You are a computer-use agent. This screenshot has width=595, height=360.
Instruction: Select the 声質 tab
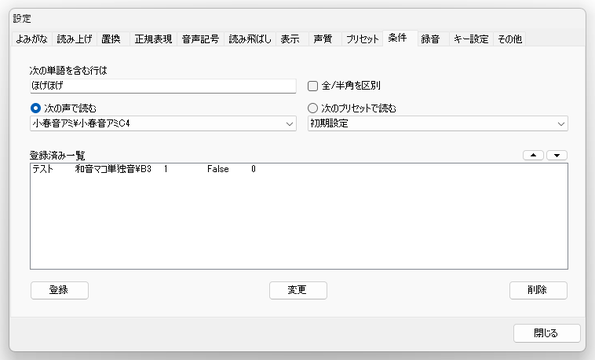pyautogui.click(x=323, y=39)
